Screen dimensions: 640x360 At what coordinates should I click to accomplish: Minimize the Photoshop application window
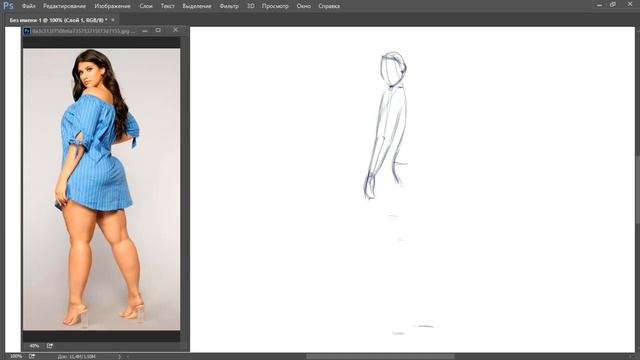tap(599, 5)
